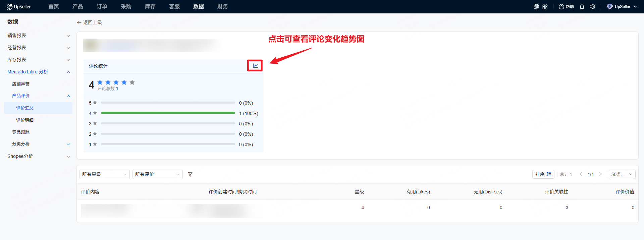The height and width of the screenshot is (240, 644).
Task: Open the 50条 page size dropdown
Action: coord(622,174)
